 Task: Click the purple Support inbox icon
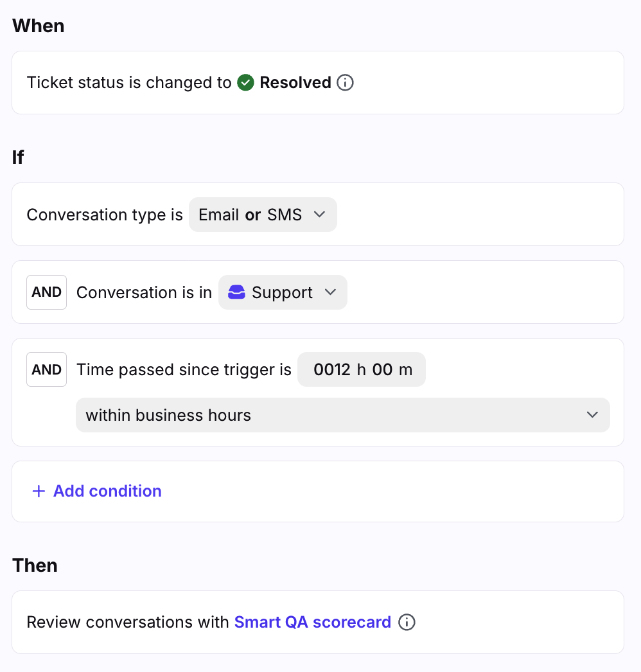coord(236,292)
